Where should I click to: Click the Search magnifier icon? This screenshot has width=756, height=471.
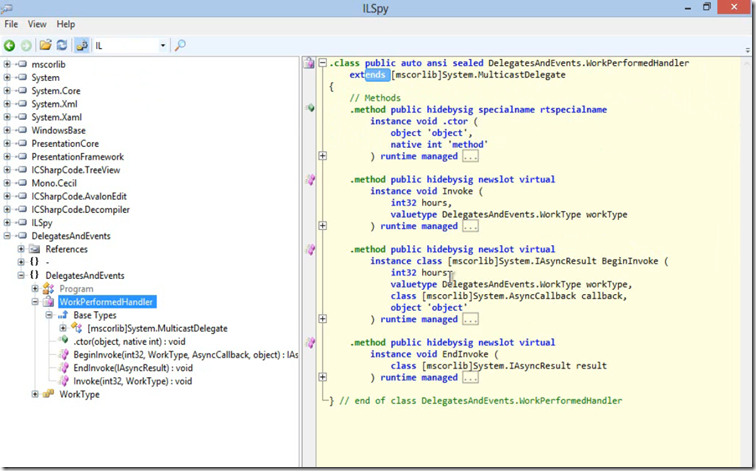click(x=180, y=45)
